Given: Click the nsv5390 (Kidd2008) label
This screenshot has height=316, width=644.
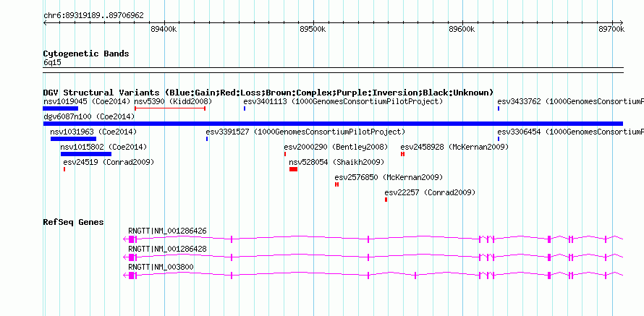Looking at the screenshot, I should [174, 101].
